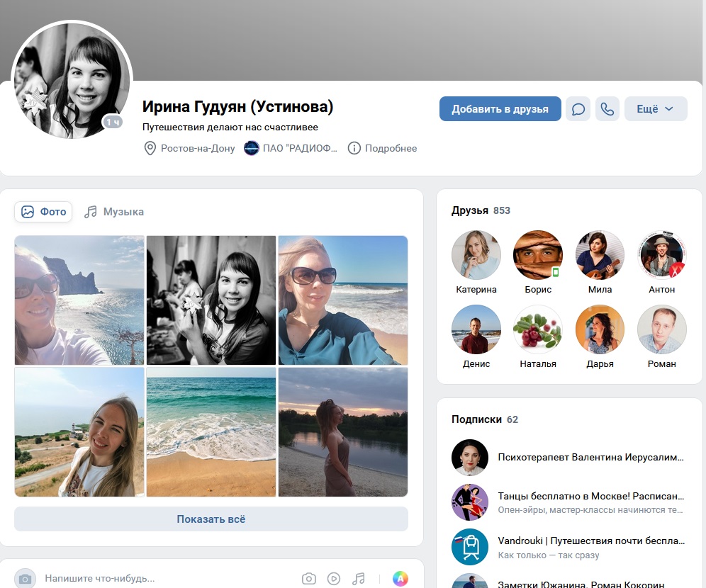Screen dimensions: 706x588
Task: Attach music using the note icon
Action: [359, 578]
